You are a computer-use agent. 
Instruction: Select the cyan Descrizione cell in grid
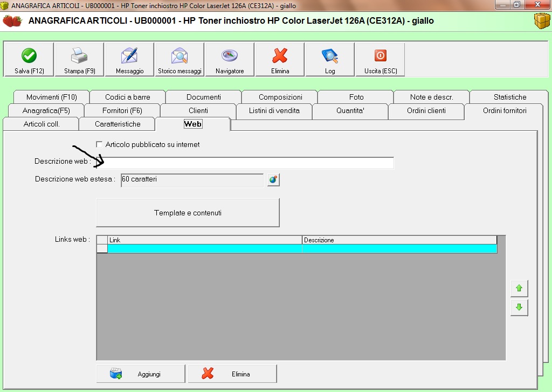click(x=399, y=249)
